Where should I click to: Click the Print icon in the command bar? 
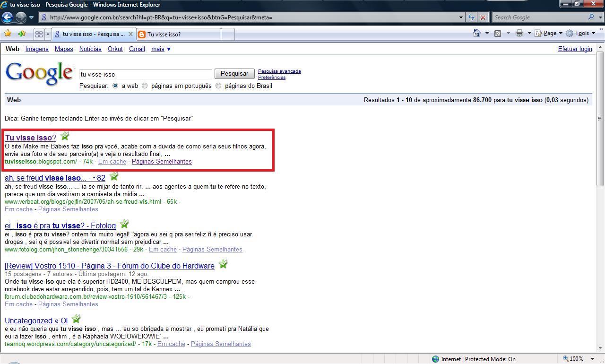point(519,33)
